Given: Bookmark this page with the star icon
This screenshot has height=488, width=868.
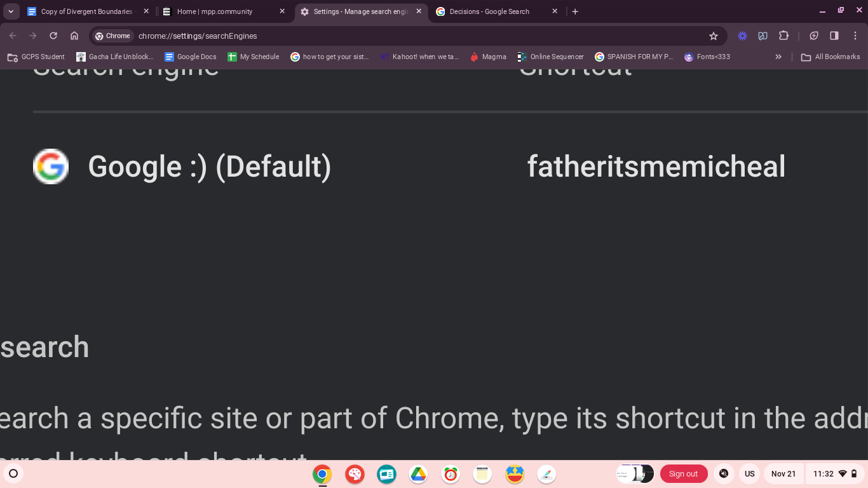Looking at the screenshot, I should [714, 36].
